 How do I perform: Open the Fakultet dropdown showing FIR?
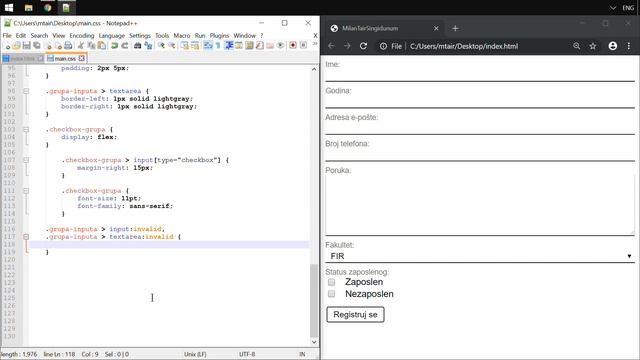pyautogui.click(x=480, y=256)
